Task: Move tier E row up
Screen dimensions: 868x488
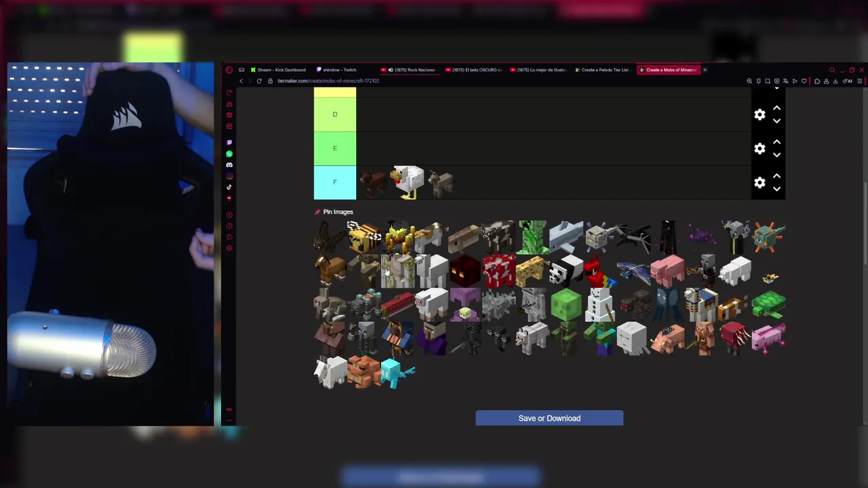Action: coord(777,142)
